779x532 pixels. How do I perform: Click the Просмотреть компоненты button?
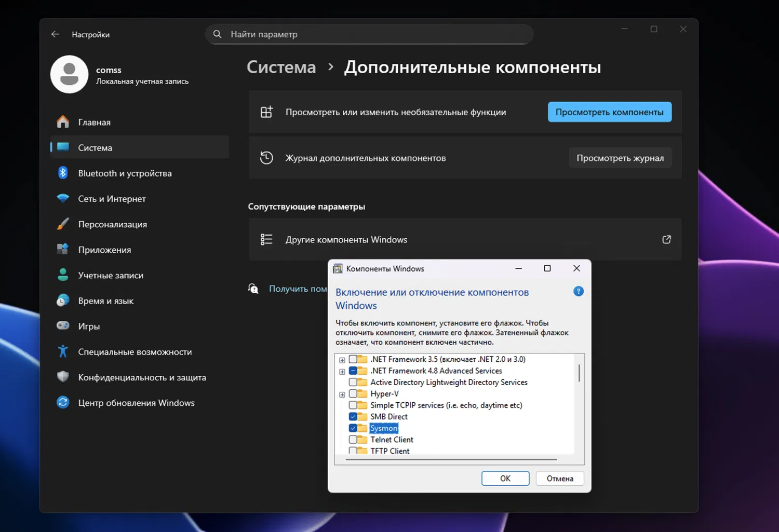point(610,112)
